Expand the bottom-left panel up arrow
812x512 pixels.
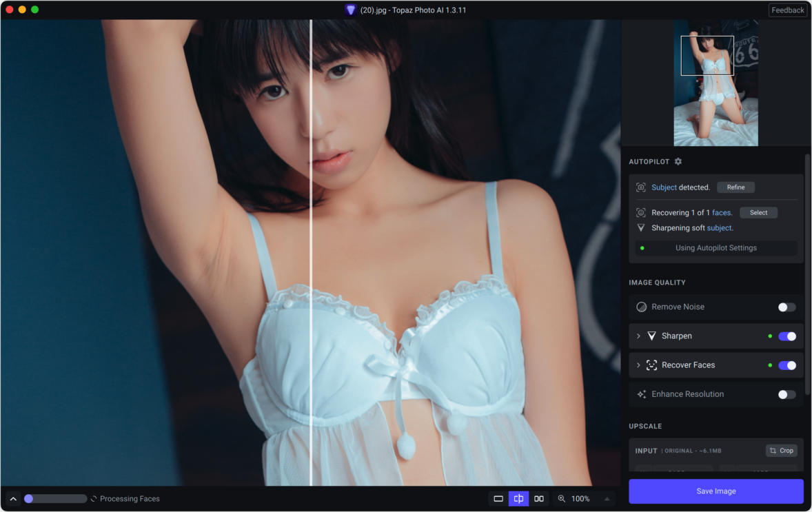(13, 499)
